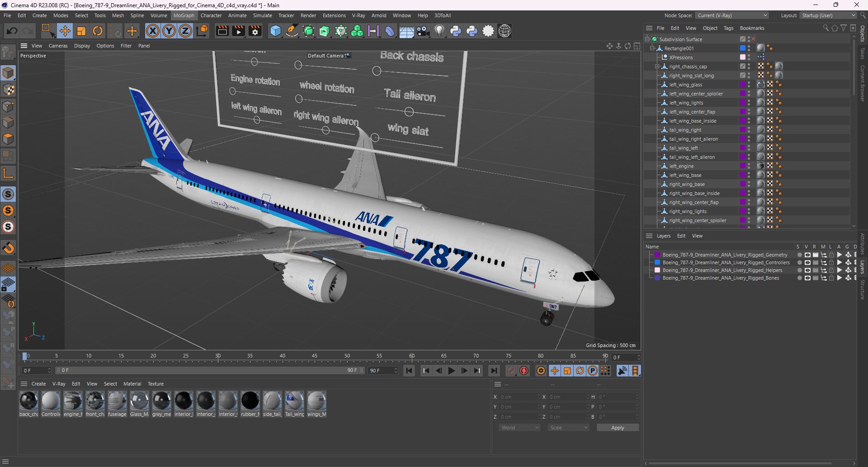Select the Scale tool
The image size is (868, 467).
click(x=81, y=31)
